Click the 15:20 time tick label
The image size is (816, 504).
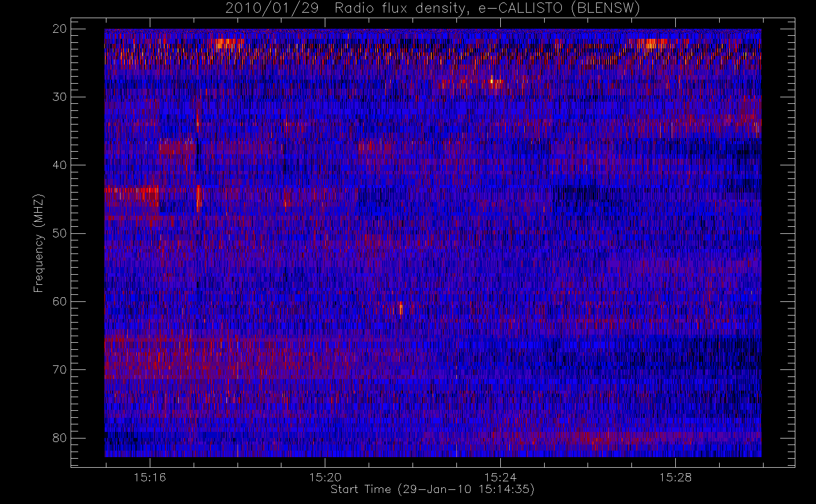[x=325, y=477]
